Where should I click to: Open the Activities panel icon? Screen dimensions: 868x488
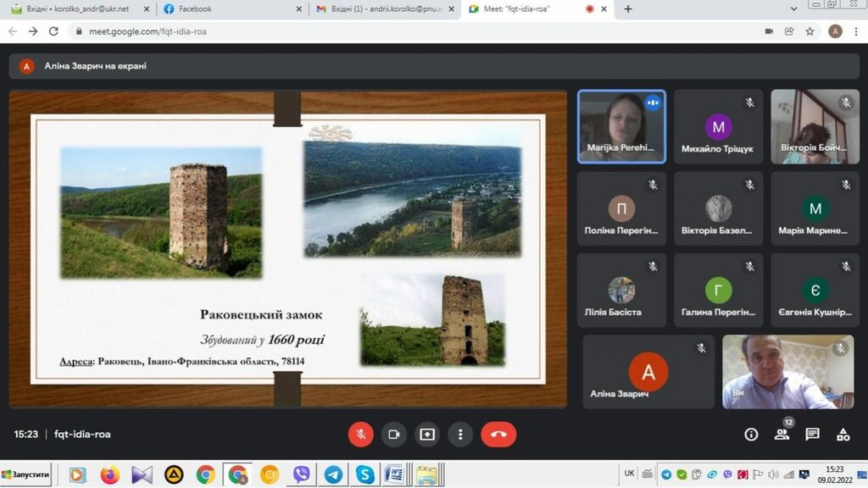[x=843, y=435]
